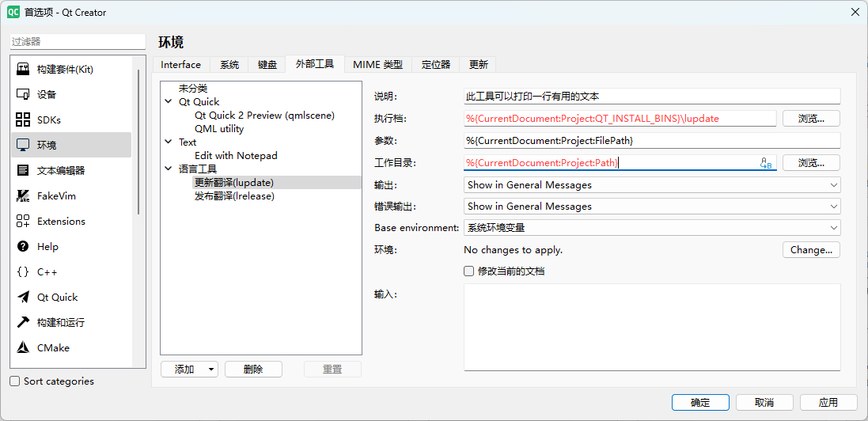Viewport: 868px width, 421px height.
Task: Click the variable chooser icon in 工作目录 field
Action: (766, 163)
